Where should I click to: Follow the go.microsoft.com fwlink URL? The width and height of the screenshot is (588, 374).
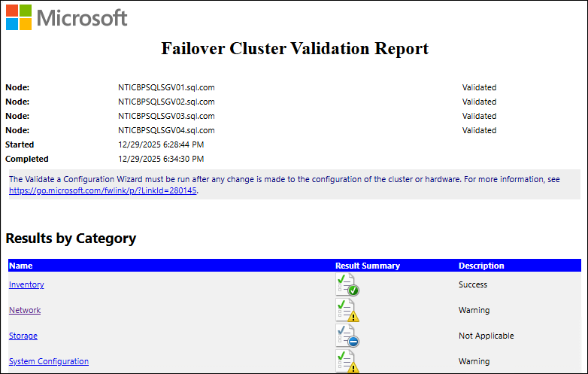click(102, 191)
